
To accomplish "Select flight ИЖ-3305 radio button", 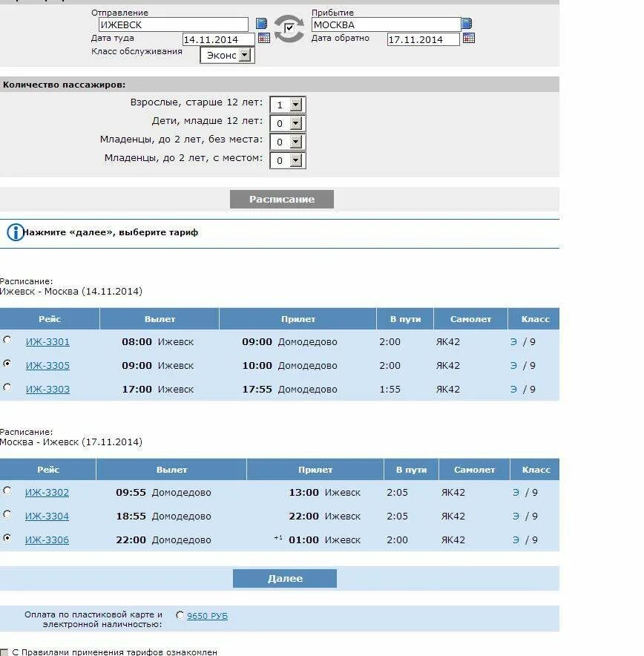I will coord(7,363).
